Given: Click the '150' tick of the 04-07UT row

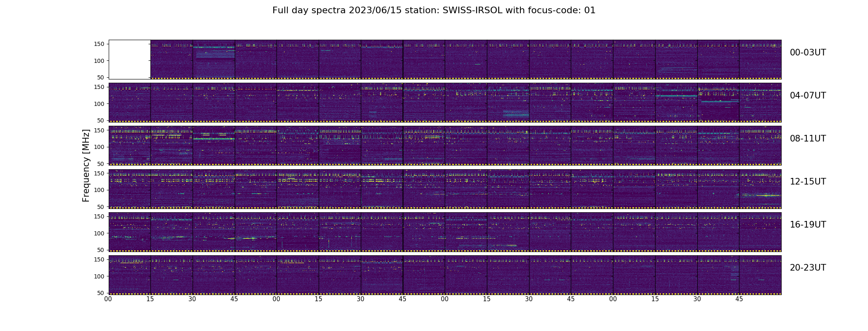Looking at the screenshot, I should tap(99, 87).
